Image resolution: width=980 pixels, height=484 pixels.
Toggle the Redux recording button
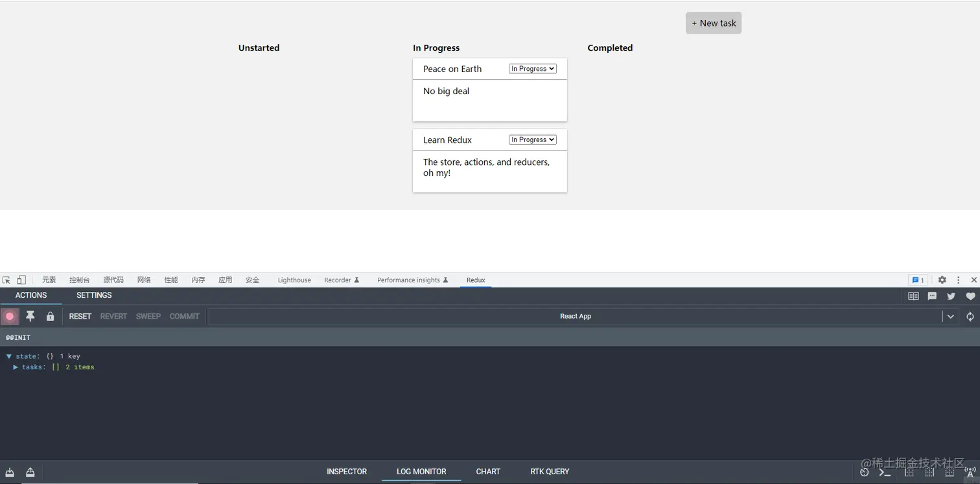point(10,317)
